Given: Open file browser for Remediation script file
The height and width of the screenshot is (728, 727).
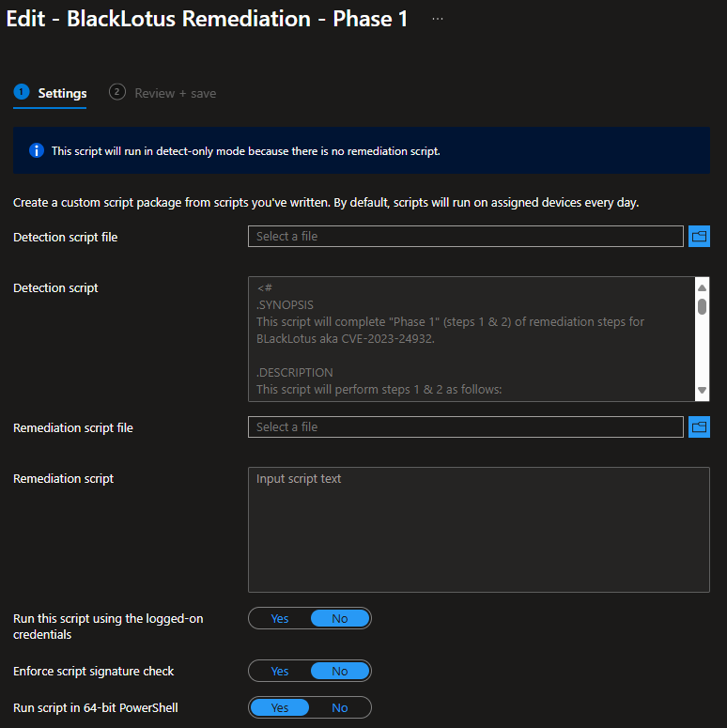Looking at the screenshot, I should 699,426.
